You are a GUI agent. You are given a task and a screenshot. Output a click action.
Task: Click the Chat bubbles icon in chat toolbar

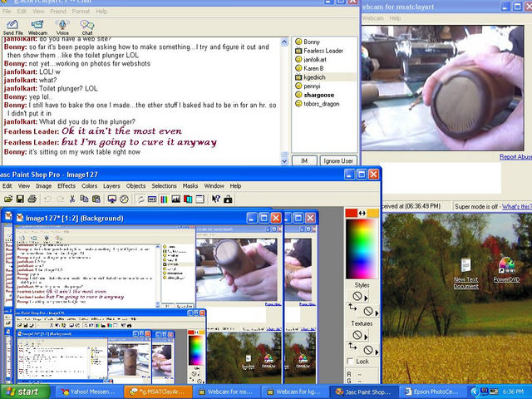[x=87, y=27]
